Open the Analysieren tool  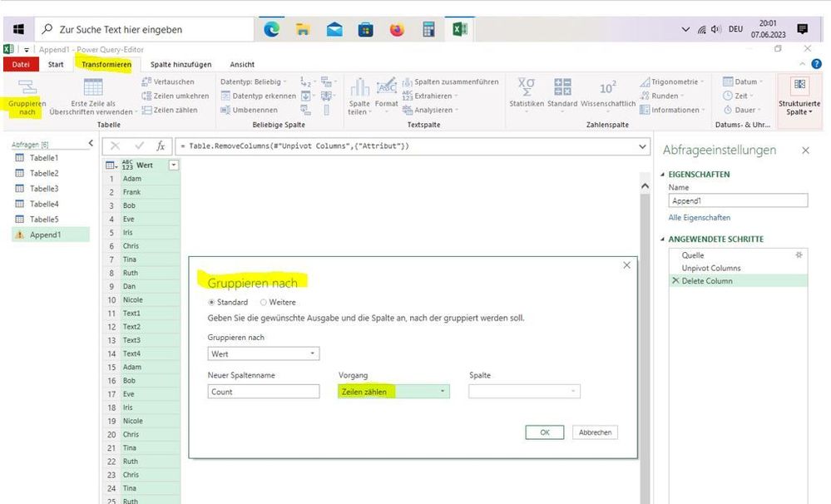(430, 110)
